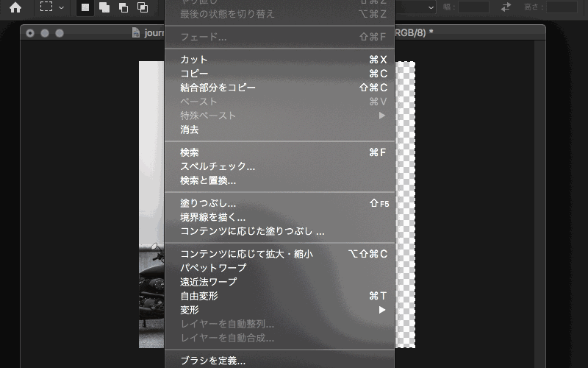Click the 幅 width input field
The width and height of the screenshot is (588, 368).
(473, 7)
